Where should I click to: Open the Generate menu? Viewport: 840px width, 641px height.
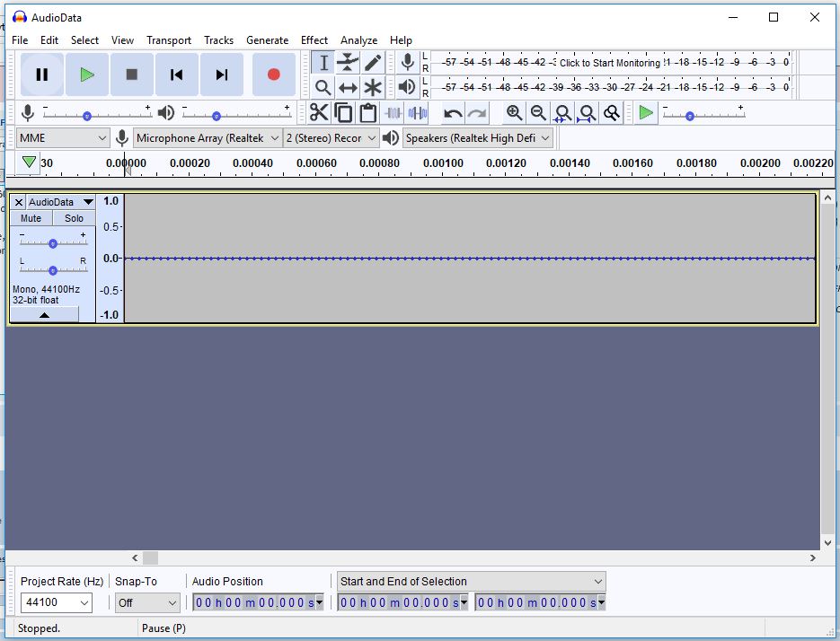[x=267, y=40]
